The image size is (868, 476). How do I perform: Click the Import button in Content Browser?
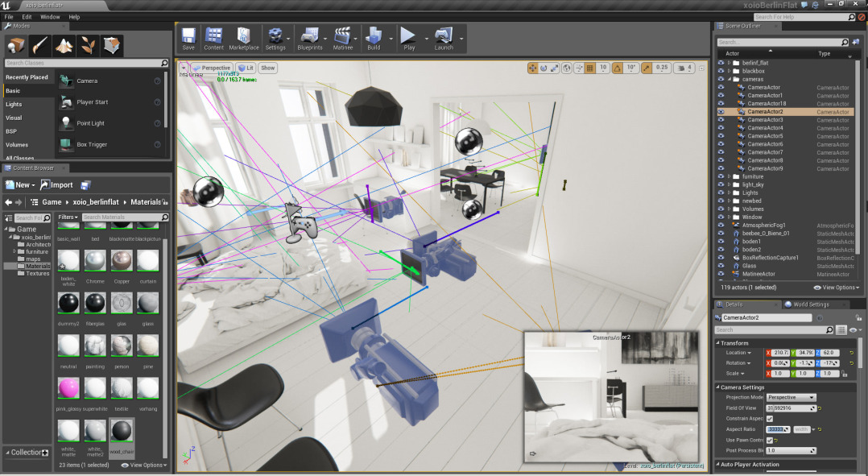(x=59, y=184)
